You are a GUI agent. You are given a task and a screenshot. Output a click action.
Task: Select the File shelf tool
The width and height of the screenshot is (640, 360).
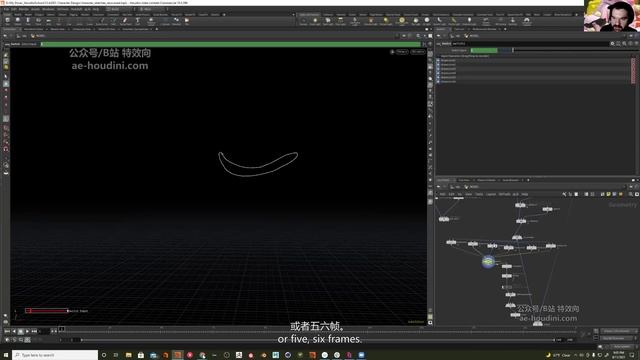click(187, 21)
